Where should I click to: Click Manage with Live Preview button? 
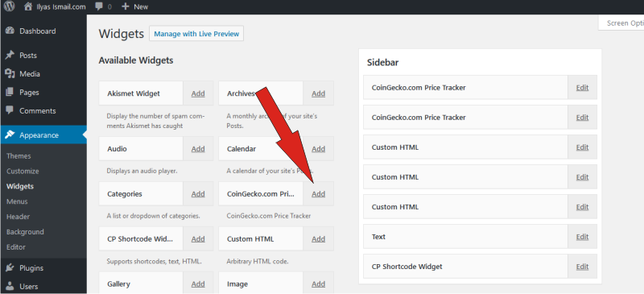click(196, 34)
